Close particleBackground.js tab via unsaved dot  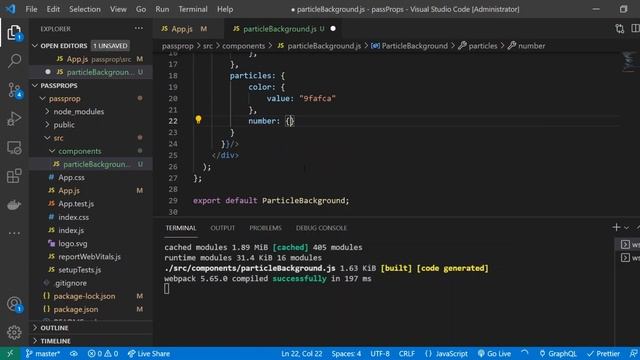click(x=333, y=29)
